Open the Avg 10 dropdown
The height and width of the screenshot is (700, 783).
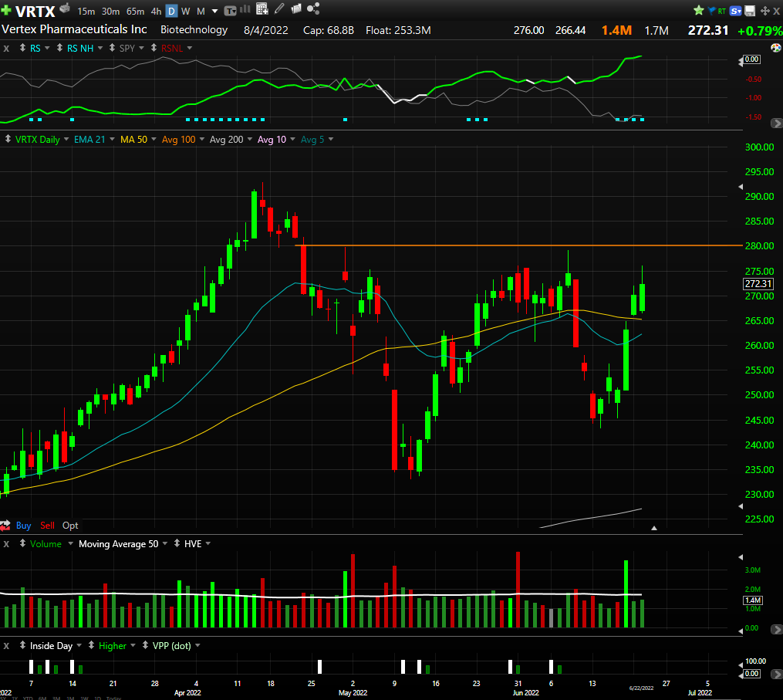click(x=292, y=139)
